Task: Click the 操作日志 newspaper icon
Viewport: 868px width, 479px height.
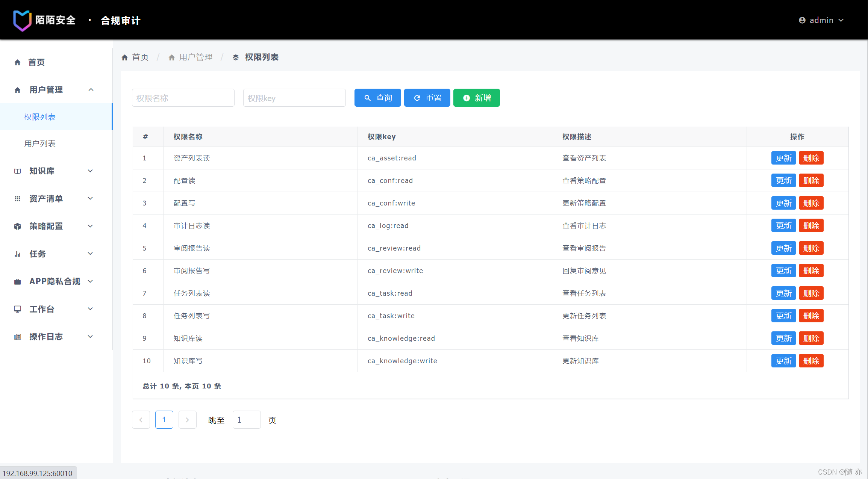Action: [x=17, y=337]
